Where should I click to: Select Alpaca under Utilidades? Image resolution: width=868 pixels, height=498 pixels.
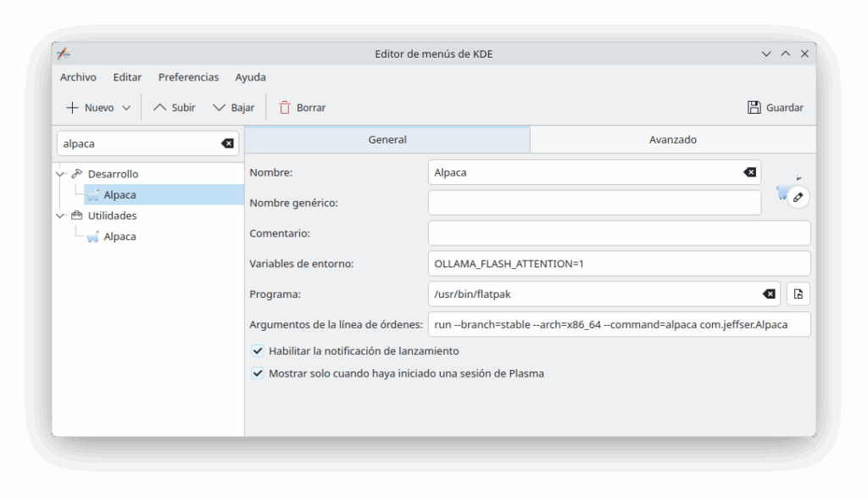[120, 237]
